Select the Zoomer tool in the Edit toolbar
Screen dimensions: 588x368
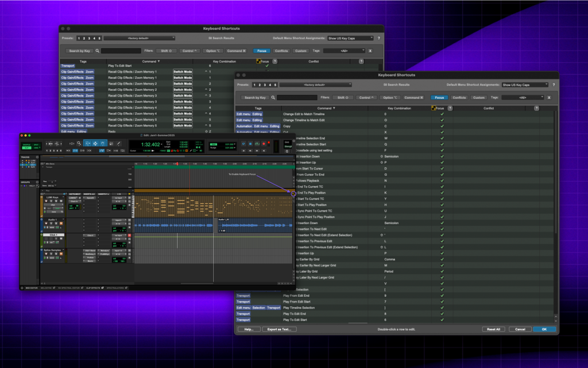click(79, 144)
